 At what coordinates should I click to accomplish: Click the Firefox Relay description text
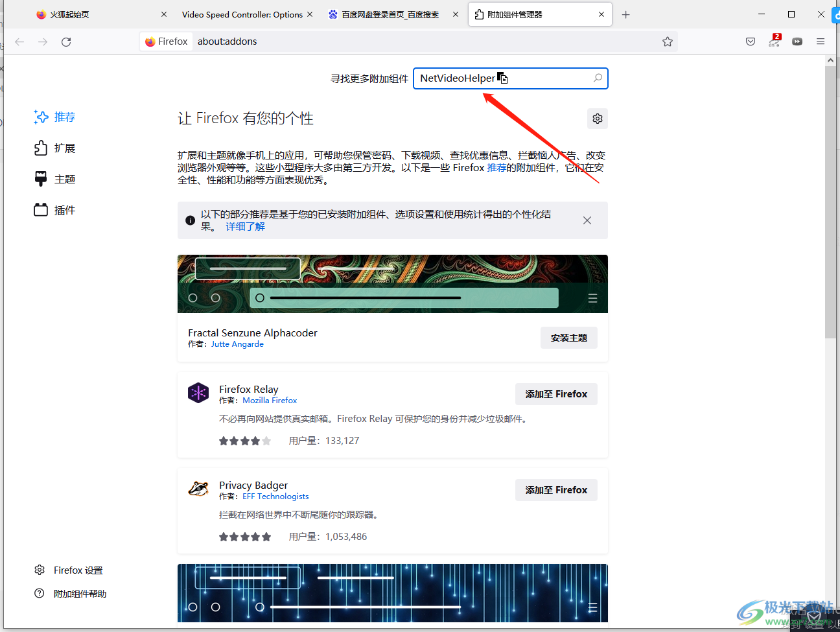coord(374,419)
